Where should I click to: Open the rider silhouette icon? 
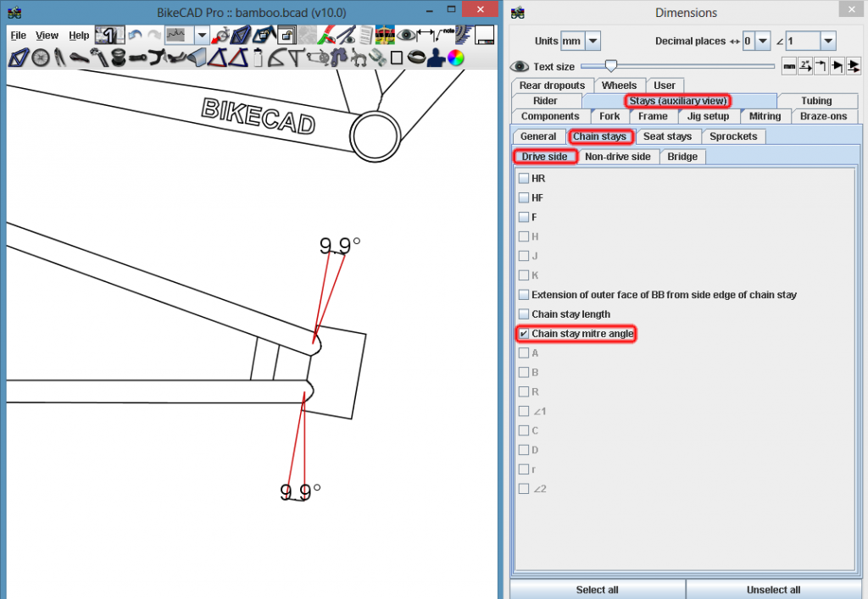[436, 58]
